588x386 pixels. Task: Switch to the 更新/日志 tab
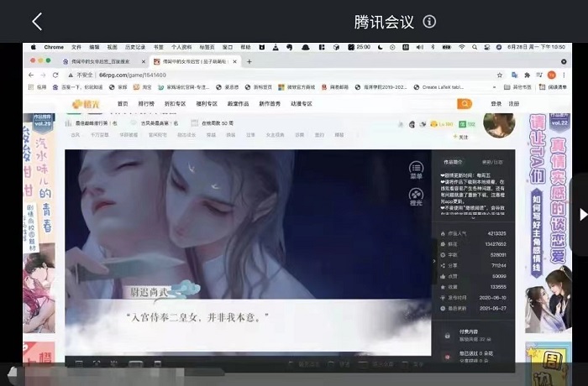click(x=492, y=162)
